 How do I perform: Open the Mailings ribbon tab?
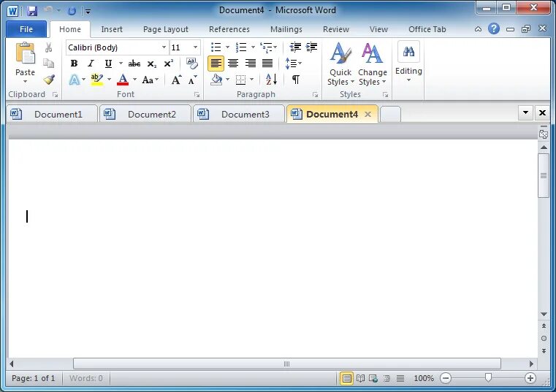[286, 29]
